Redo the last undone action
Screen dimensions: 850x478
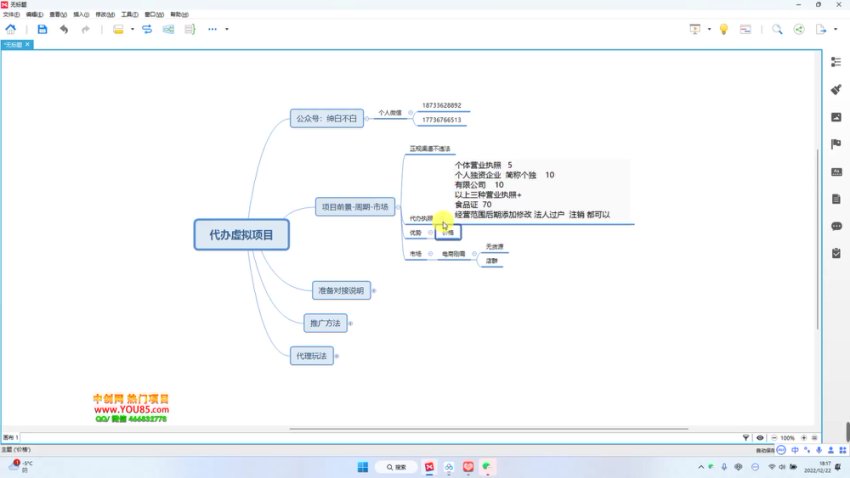coord(85,29)
